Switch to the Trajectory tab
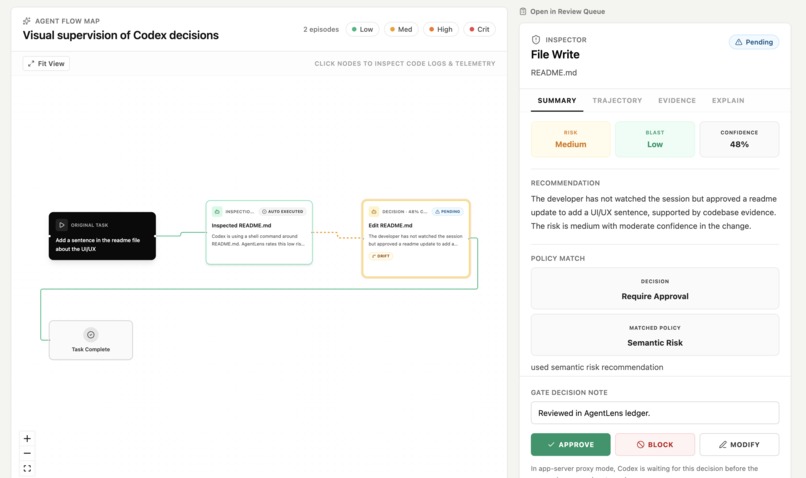Screen dimensions: 806x478 click(617, 101)
